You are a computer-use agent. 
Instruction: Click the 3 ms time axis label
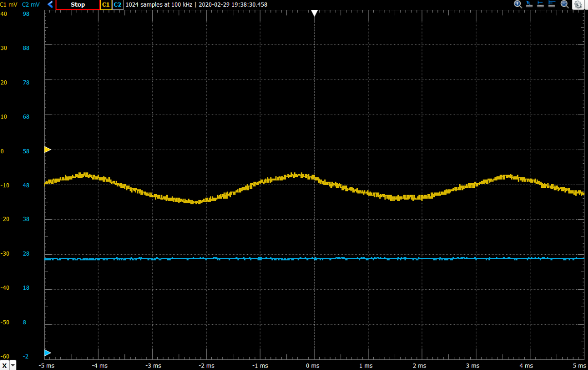tap(472, 366)
